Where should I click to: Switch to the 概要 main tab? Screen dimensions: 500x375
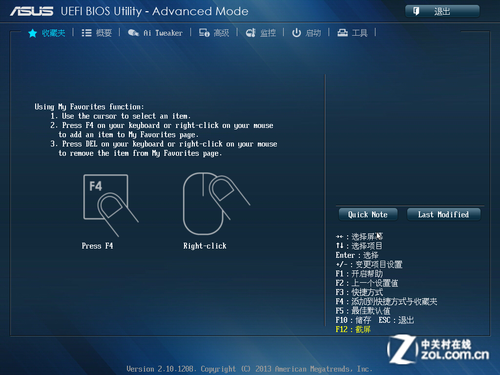[x=97, y=33]
